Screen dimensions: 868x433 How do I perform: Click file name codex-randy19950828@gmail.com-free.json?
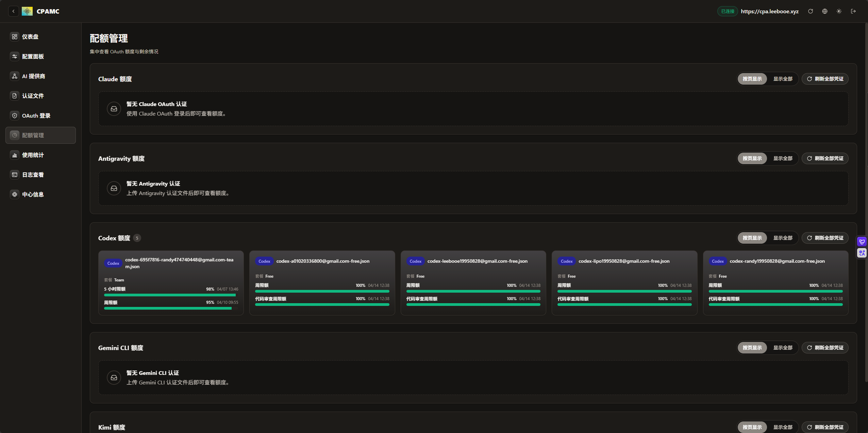pyautogui.click(x=777, y=261)
